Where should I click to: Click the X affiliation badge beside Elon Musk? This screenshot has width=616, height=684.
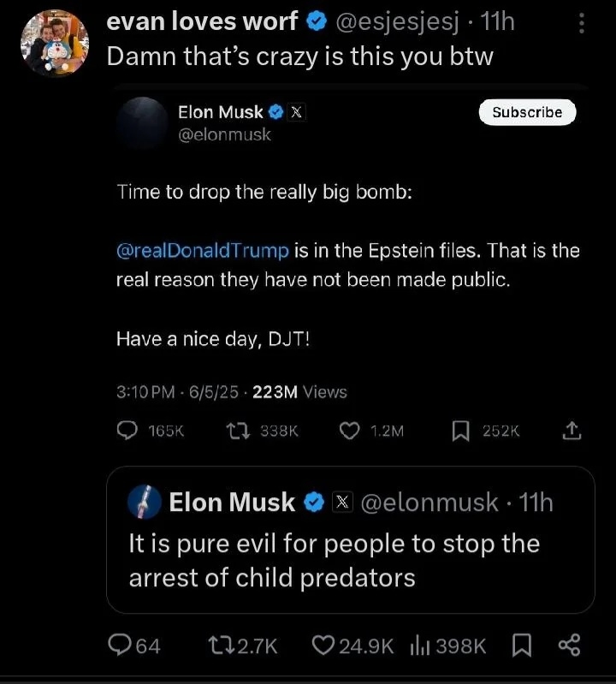pyautogui.click(x=342, y=503)
